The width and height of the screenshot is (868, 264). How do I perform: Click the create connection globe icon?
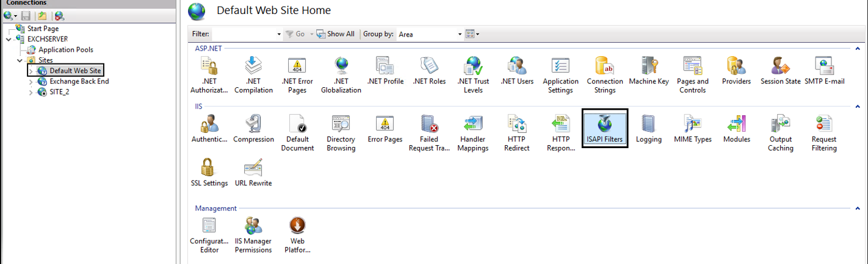[x=10, y=16]
